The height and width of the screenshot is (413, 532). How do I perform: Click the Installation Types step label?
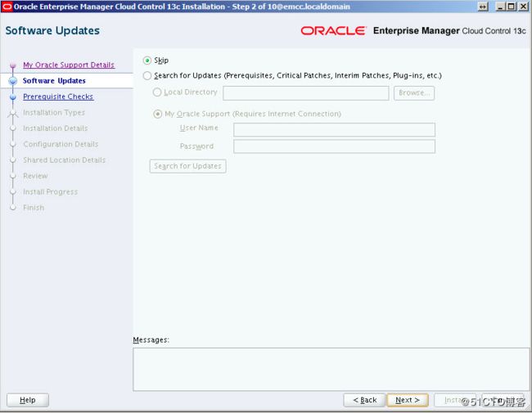pyautogui.click(x=54, y=113)
